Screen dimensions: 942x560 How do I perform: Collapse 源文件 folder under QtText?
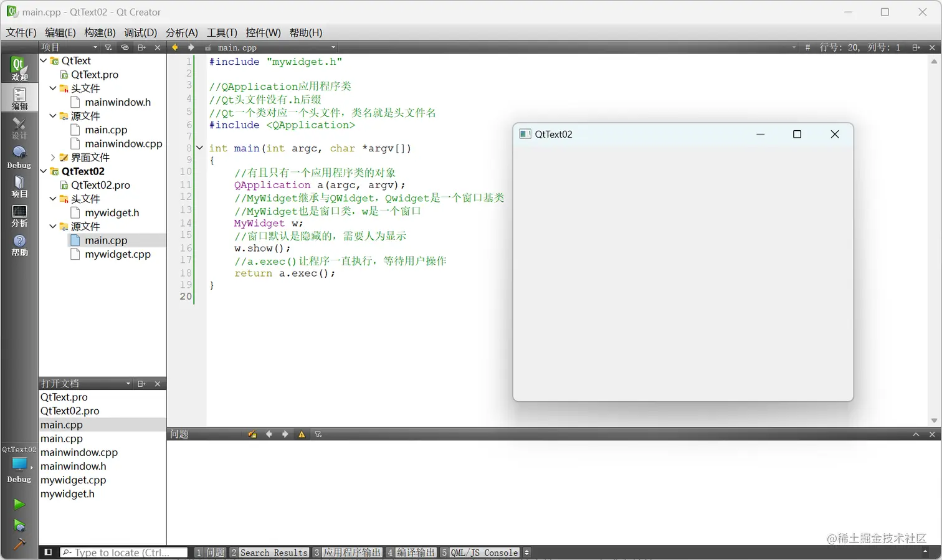tap(53, 116)
